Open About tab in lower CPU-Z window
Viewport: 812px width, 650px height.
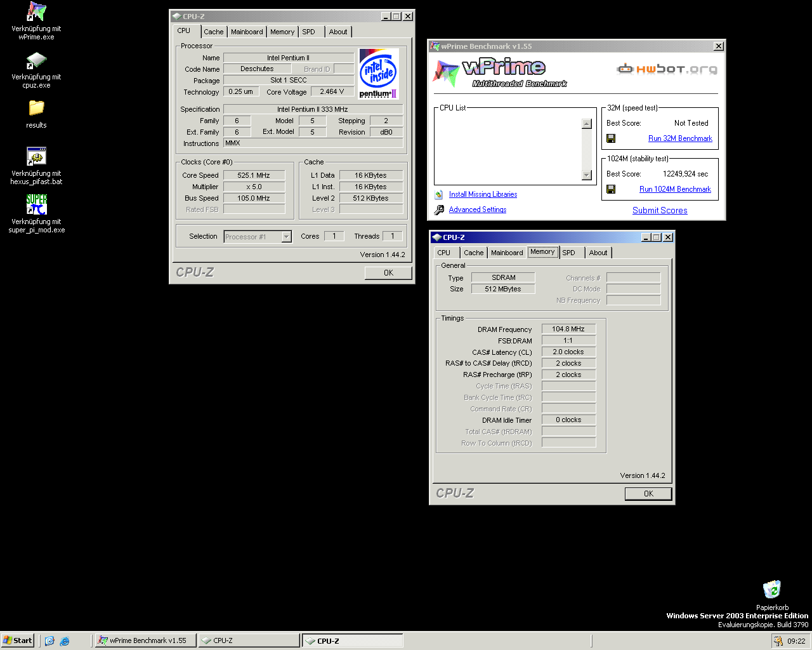pyautogui.click(x=598, y=253)
